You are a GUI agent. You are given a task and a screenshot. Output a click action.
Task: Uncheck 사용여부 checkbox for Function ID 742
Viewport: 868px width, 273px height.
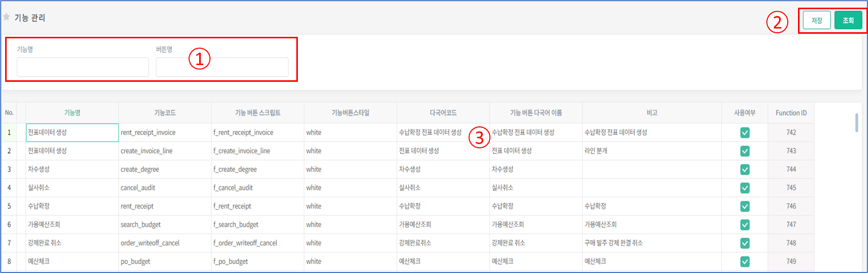pyautogui.click(x=744, y=133)
